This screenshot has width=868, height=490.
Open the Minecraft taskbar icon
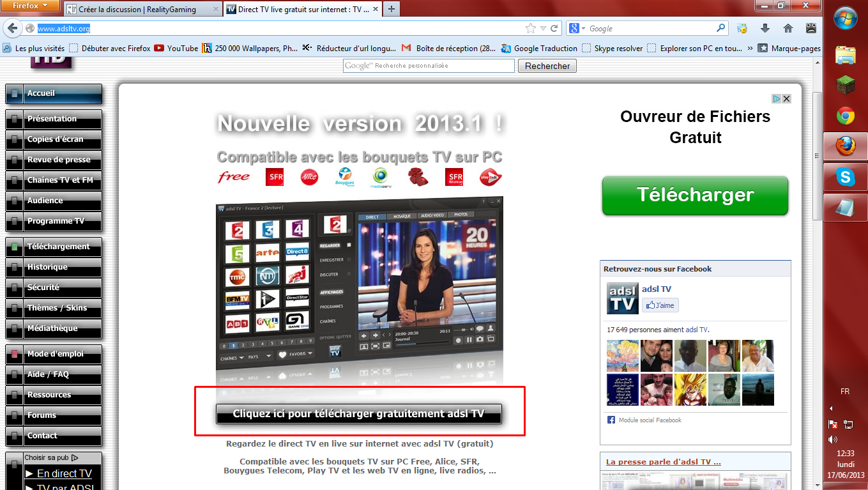click(x=846, y=86)
